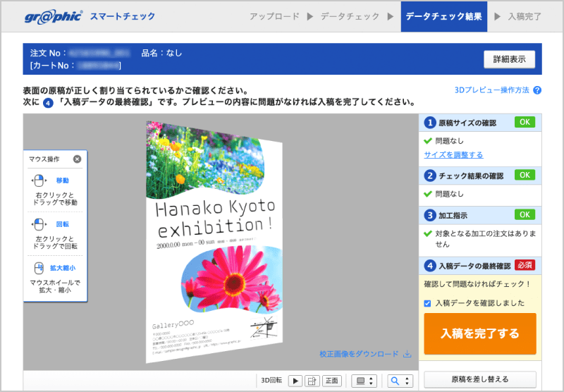
Task: Open the 3Dプレビュー操作方法 link
Action: (491, 90)
